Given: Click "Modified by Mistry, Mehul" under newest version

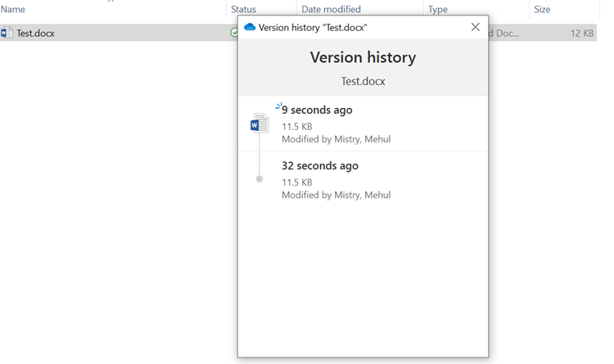Looking at the screenshot, I should coord(336,139).
